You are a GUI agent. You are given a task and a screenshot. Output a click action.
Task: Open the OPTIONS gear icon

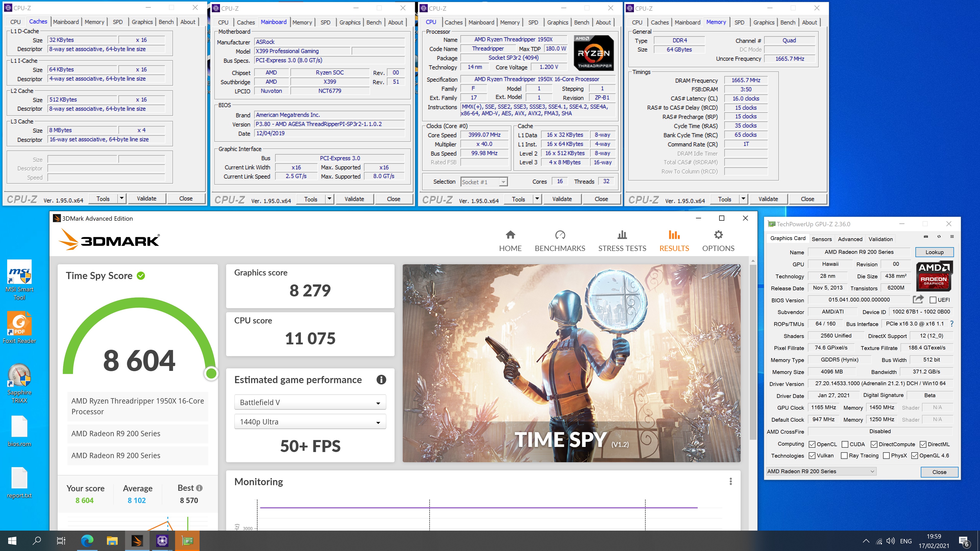(718, 235)
